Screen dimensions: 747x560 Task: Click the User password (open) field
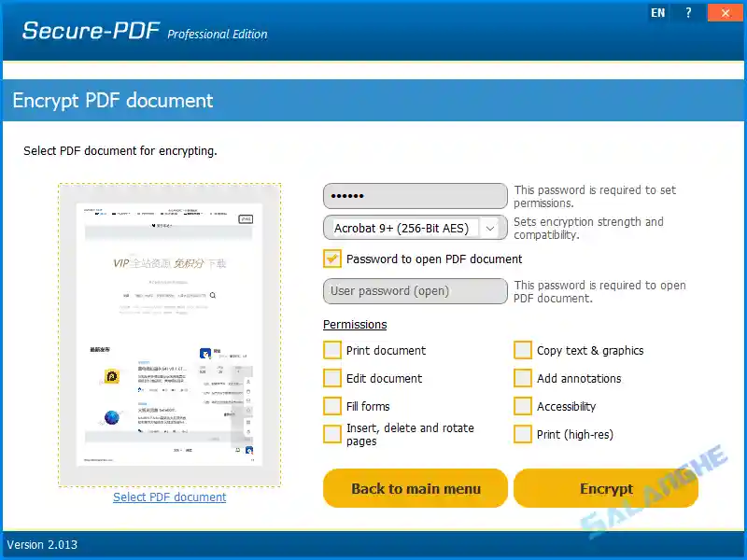tap(415, 291)
